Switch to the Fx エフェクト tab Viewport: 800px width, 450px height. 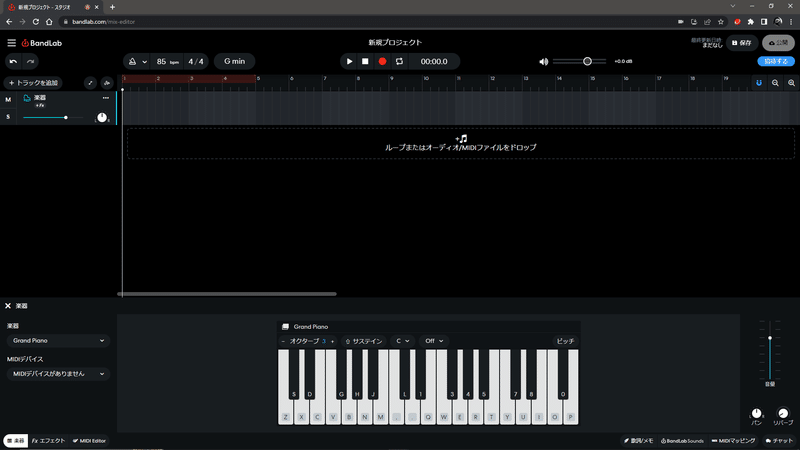pos(48,441)
